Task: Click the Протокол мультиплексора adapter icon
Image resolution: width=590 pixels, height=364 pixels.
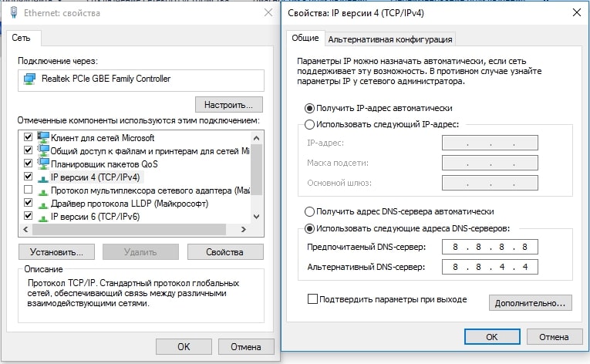Action: [x=43, y=191]
